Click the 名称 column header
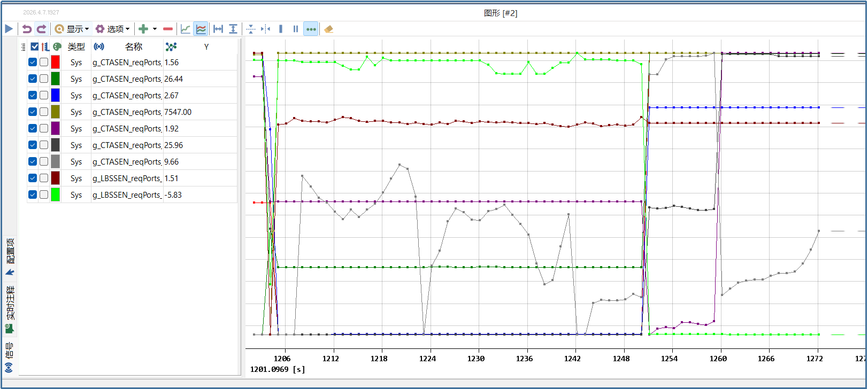 [x=134, y=46]
